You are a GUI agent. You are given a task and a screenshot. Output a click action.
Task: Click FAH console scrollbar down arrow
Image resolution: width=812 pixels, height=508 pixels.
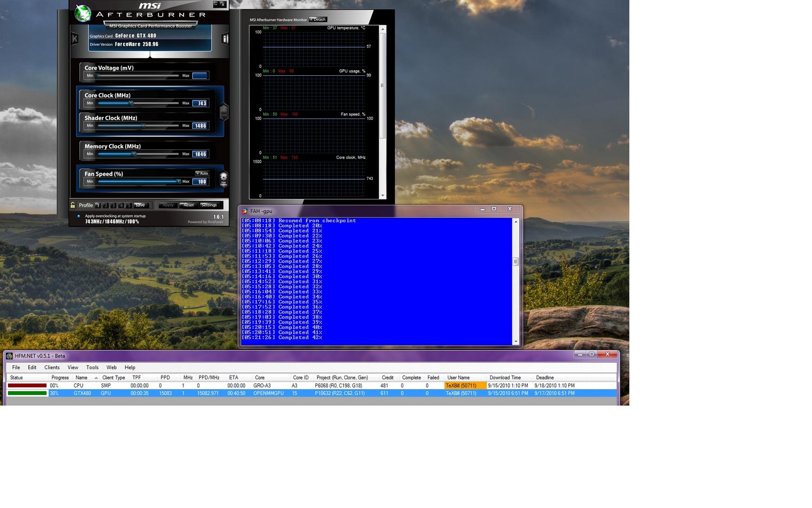pos(516,342)
